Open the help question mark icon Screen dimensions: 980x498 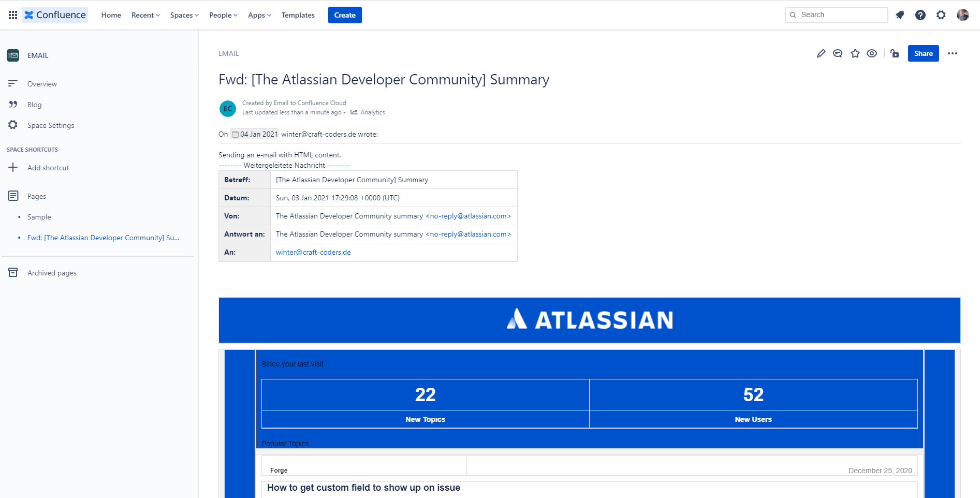(920, 15)
